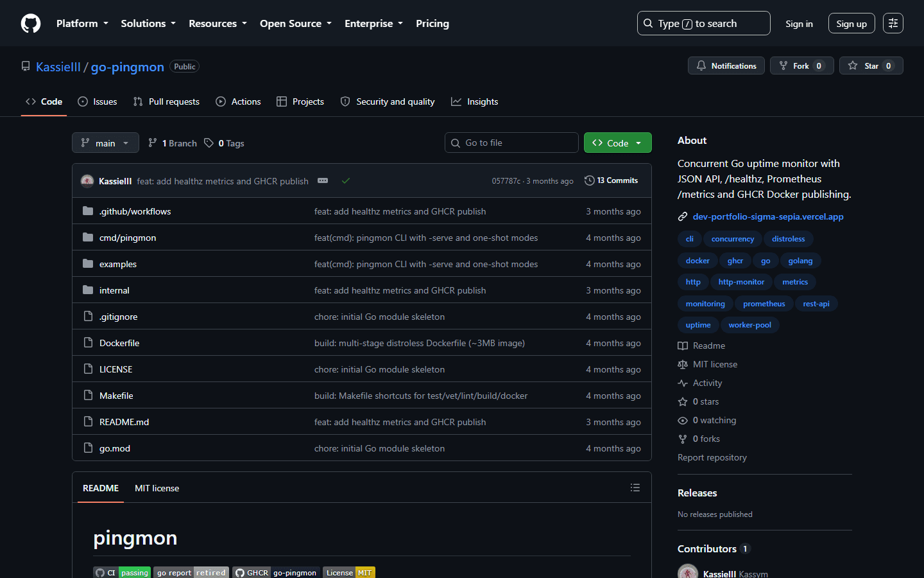
Task: Click the worker-pool topic tag
Action: pyautogui.click(x=749, y=325)
